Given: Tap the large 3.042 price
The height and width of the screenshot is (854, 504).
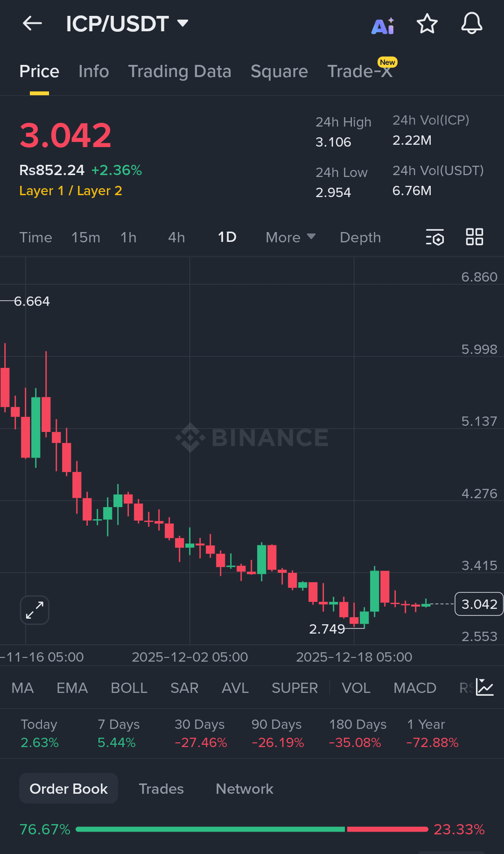Looking at the screenshot, I should (x=65, y=135).
